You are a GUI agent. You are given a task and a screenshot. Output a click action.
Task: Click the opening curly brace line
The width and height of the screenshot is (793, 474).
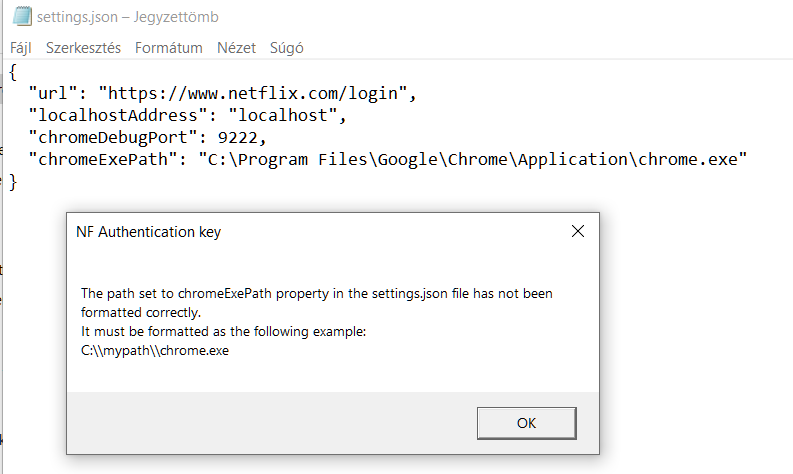13,72
